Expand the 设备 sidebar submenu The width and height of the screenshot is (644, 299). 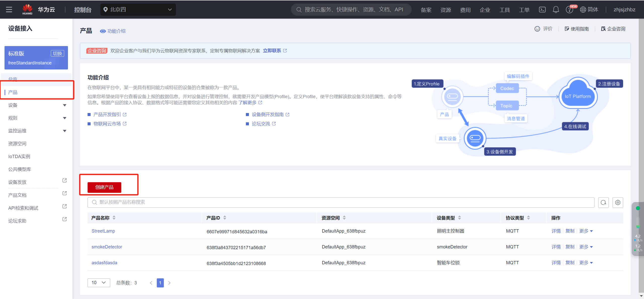[x=64, y=105]
